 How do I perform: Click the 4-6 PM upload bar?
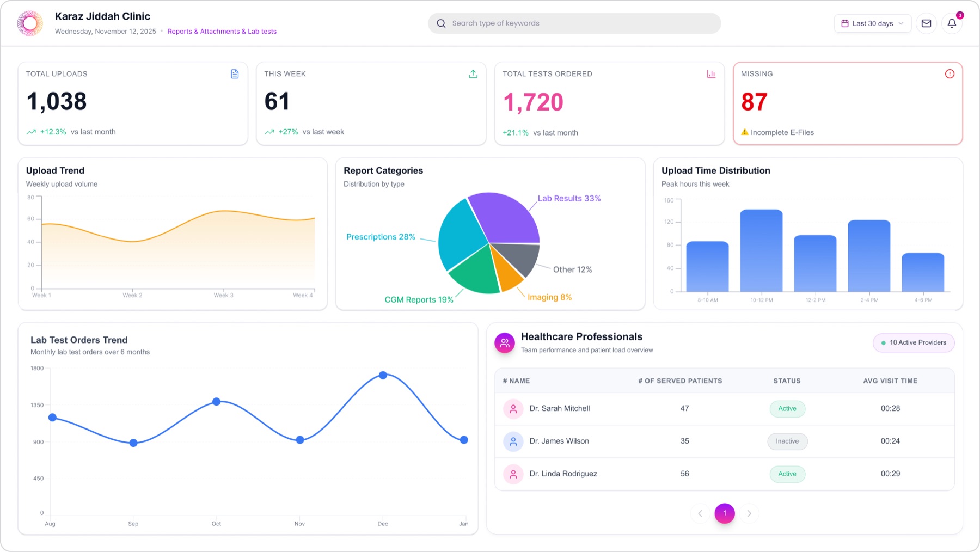click(x=923, y=272)
